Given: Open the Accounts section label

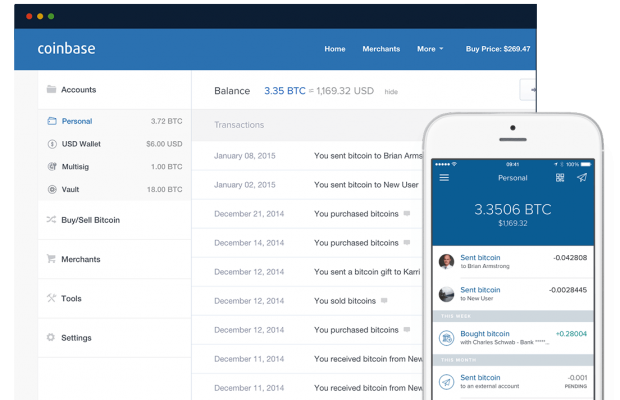Looking at the screenshot, I should tap(79, 90).
